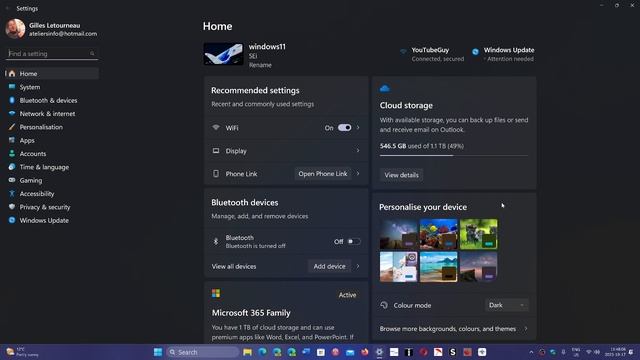Click the ENG language indicator in tray

point(576,352)
